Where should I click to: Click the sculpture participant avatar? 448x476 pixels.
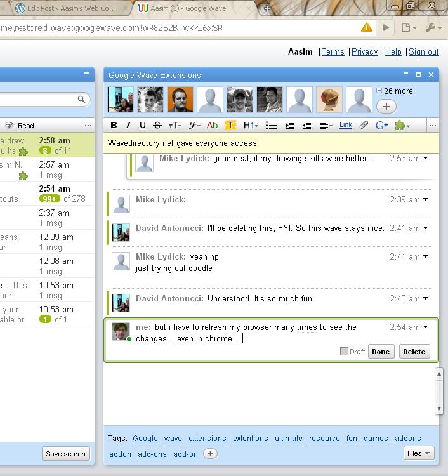coord(329,100)
